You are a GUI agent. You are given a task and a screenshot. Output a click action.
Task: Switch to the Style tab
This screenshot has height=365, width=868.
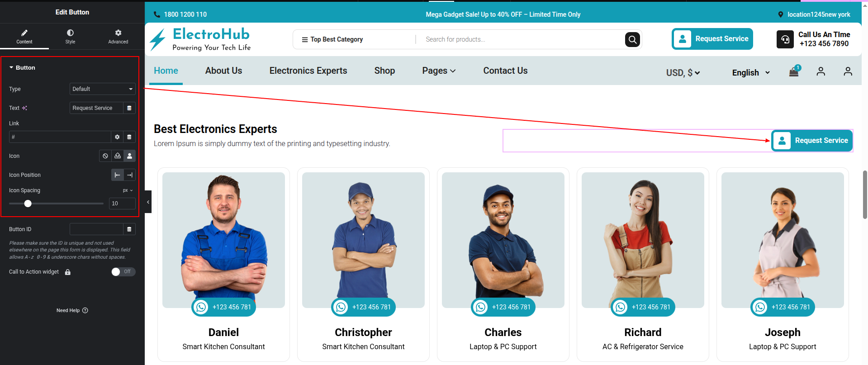click(x=70, y=36)
